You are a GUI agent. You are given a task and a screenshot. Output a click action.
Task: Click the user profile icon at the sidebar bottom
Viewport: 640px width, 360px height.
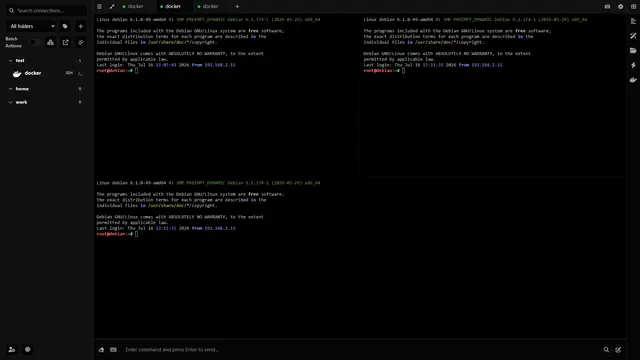click(12, 349)
